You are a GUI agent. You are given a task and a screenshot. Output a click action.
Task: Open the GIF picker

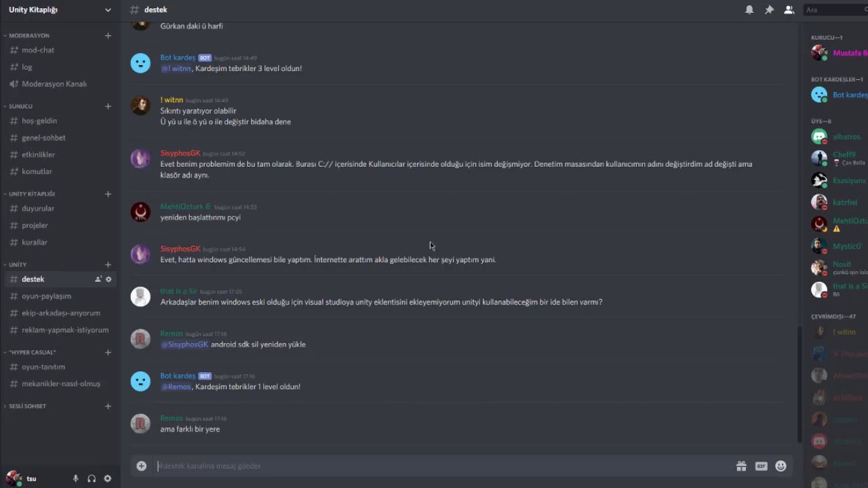[761, 466]
